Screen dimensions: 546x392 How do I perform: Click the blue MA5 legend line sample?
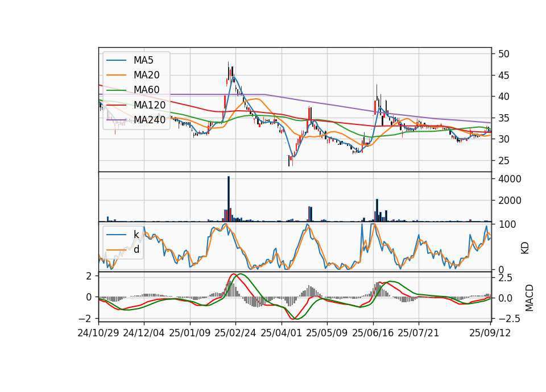coord(116,61)
